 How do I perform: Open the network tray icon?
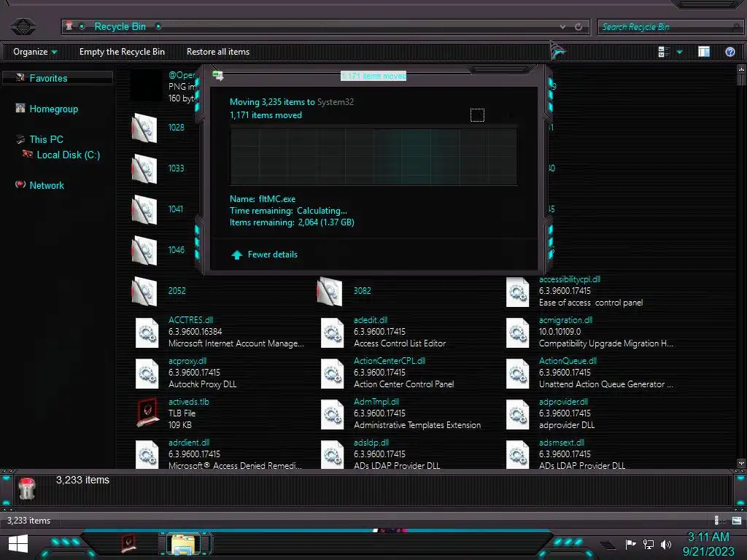tap(648, 544)
